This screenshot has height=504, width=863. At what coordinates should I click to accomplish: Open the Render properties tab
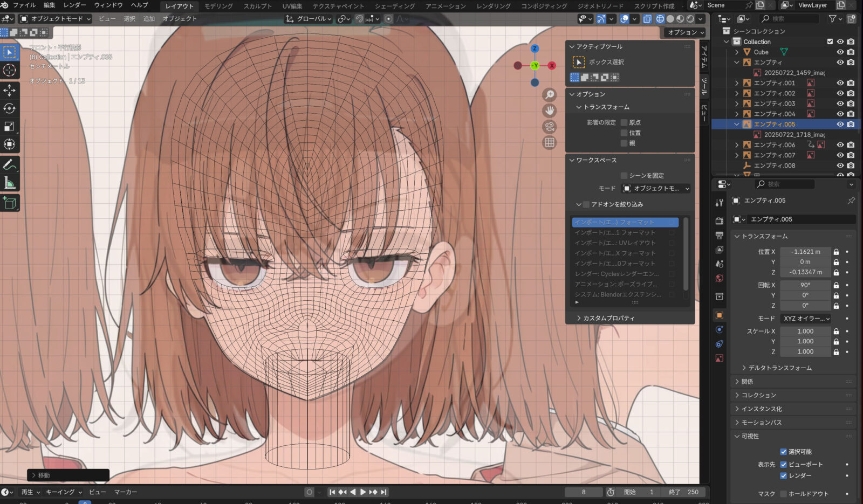tap(719, 221)
